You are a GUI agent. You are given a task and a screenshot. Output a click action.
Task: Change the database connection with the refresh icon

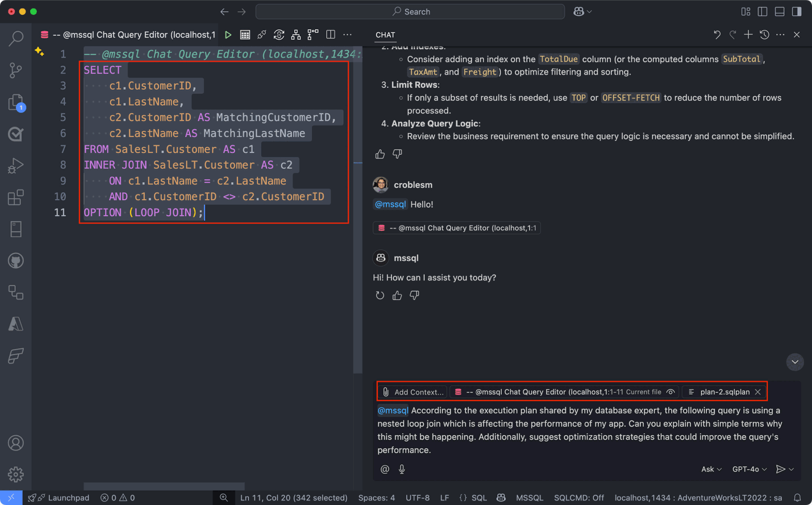[x=278, y=34]
